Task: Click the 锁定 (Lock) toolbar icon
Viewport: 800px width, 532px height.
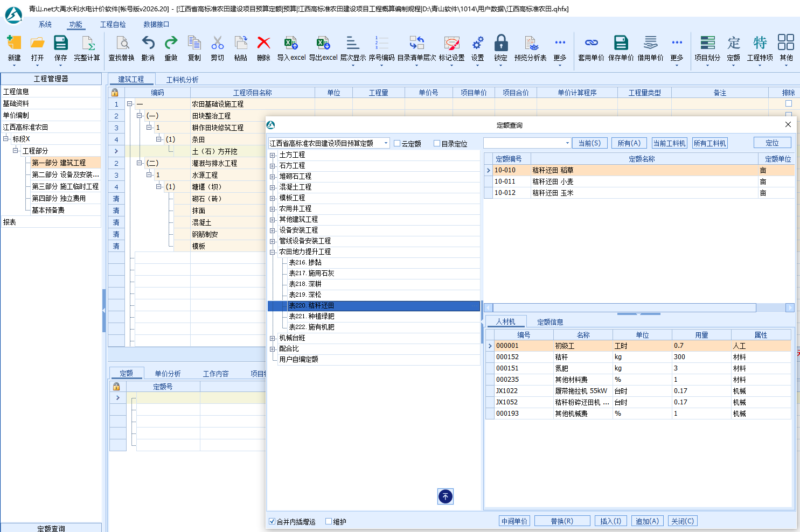Action: point(500,43)
